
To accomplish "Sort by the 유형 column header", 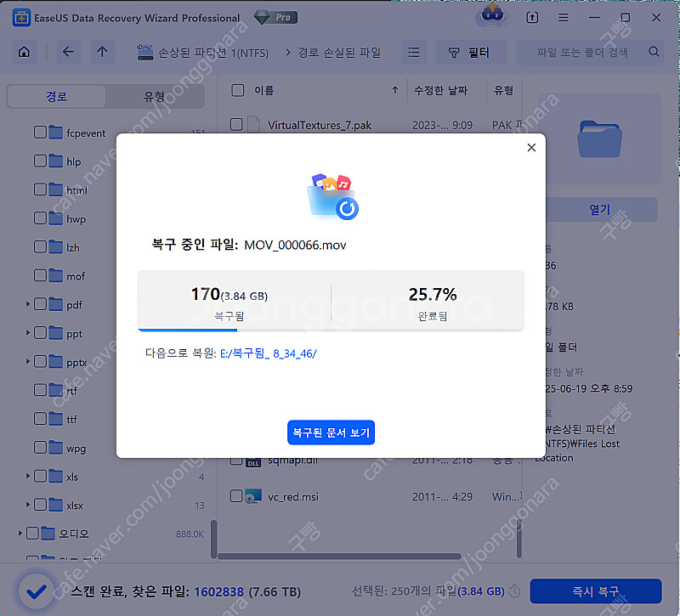I will (x=503, y=91).
